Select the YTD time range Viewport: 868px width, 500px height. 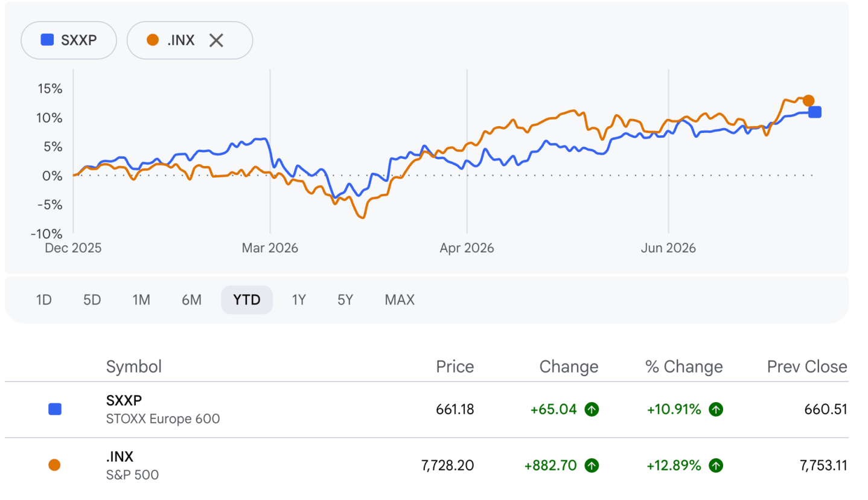[x=247, y=300]
